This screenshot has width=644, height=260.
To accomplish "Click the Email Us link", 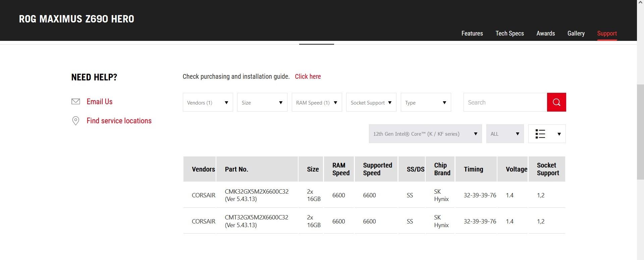I will (100, 102).
